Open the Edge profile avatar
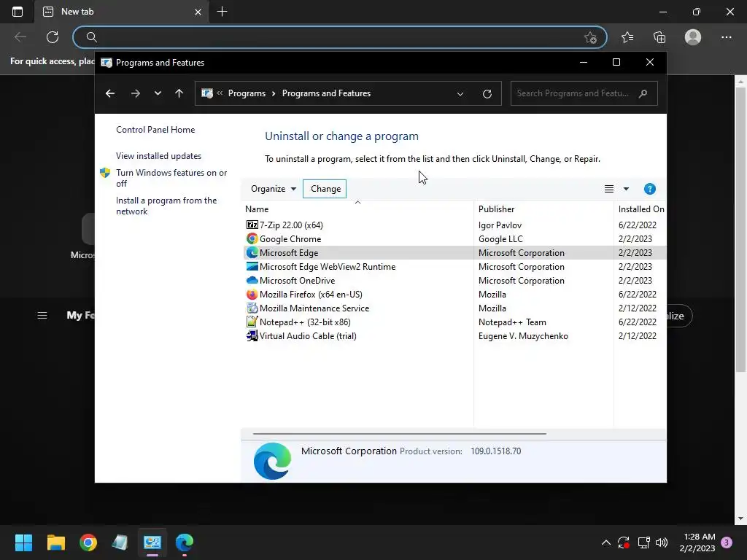 693,37
